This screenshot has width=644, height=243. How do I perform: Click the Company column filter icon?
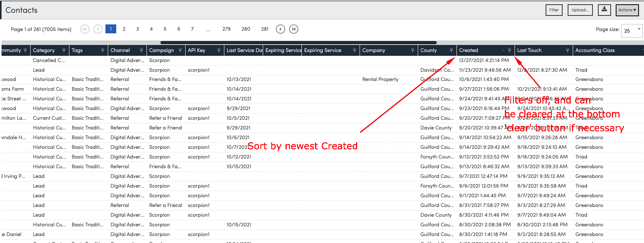[413, 50]
